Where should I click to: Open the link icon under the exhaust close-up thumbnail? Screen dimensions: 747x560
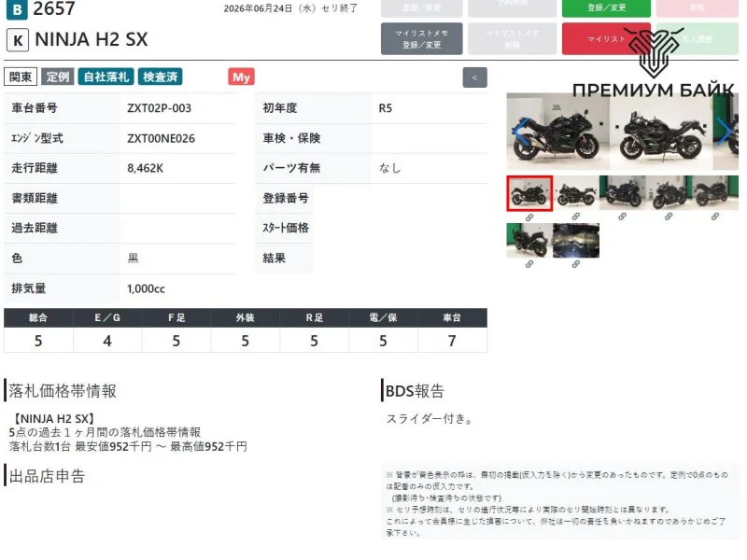576,264
